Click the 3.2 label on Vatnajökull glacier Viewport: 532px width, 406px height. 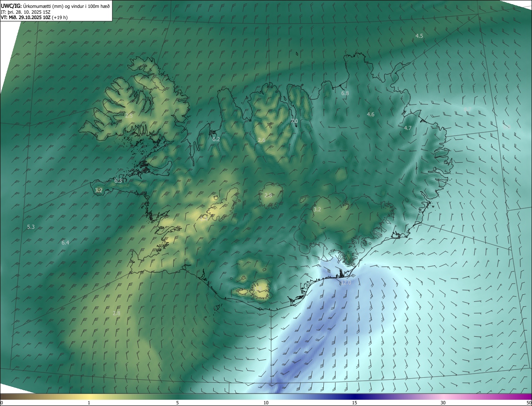(317, 210)
